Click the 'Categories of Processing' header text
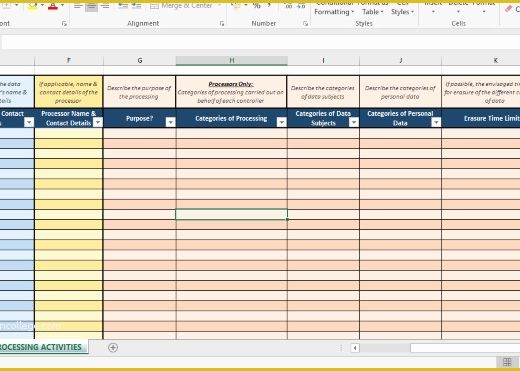Viewport: 520px width, 371px height. (x=231, y=118)
